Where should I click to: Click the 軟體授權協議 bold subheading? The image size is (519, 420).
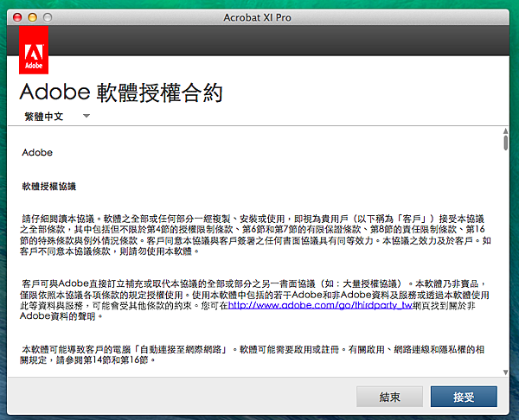coord(49,187)
